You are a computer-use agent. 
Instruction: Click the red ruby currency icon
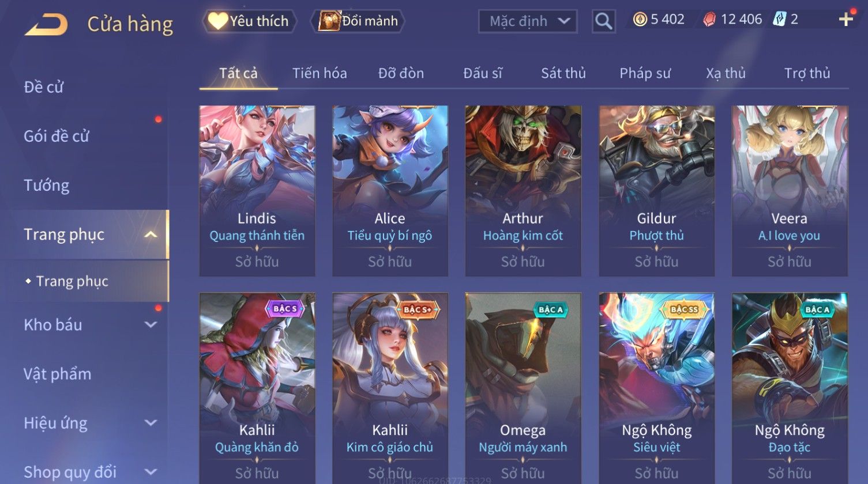(x=709, y=20)
